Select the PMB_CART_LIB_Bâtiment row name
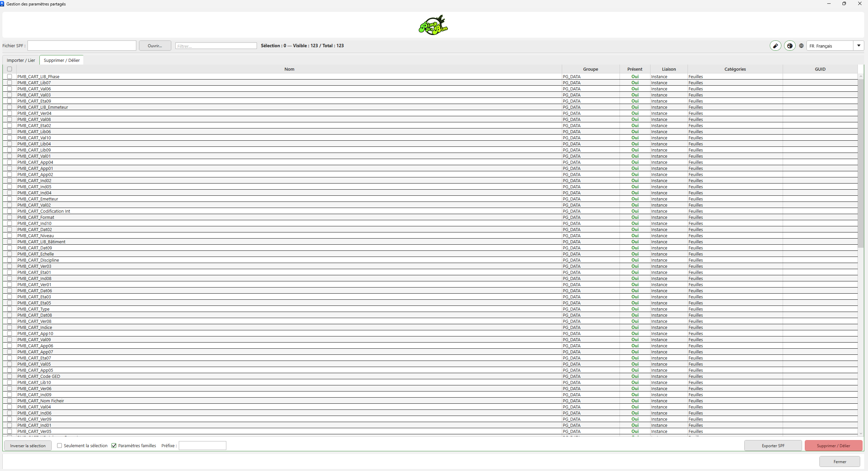 (x=41, y=242)
